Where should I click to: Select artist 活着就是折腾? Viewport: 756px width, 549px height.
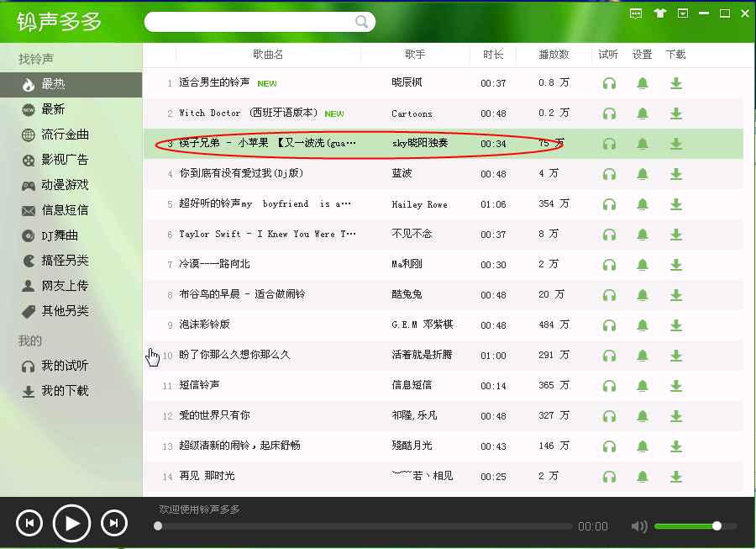click(x=422, y=355)
